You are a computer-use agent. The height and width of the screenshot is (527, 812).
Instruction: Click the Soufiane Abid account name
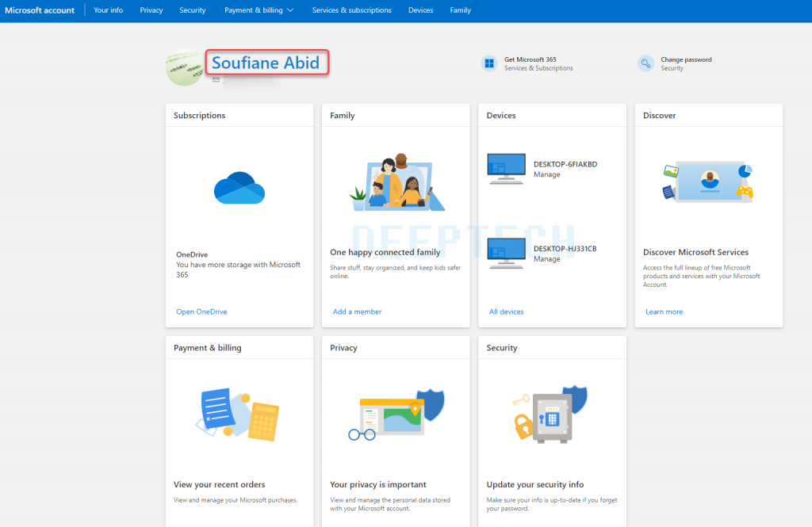[x=266, y=63]
